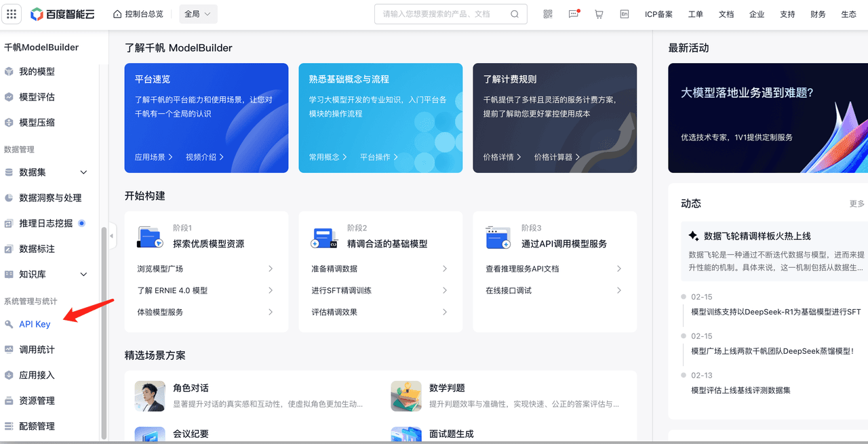The height and width of the screenshot is (444, 868).
Task: Open the 大模型落地业务遇到难题 banner
Action: 768,118
